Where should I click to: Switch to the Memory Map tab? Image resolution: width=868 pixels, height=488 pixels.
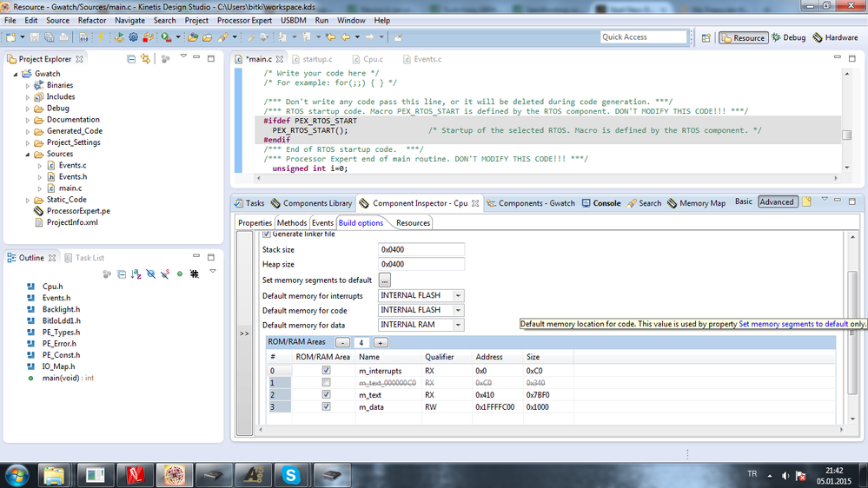696,203
